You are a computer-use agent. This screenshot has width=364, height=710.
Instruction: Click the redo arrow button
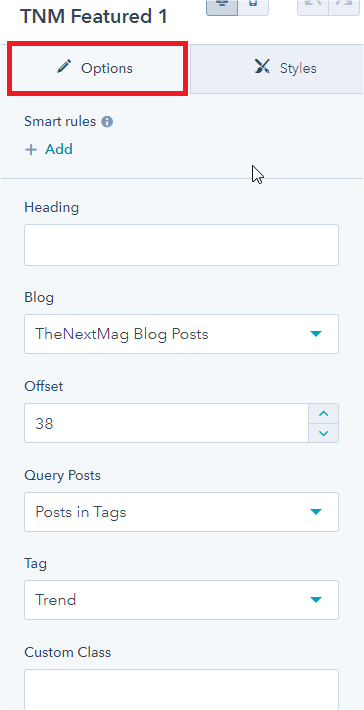344,7
